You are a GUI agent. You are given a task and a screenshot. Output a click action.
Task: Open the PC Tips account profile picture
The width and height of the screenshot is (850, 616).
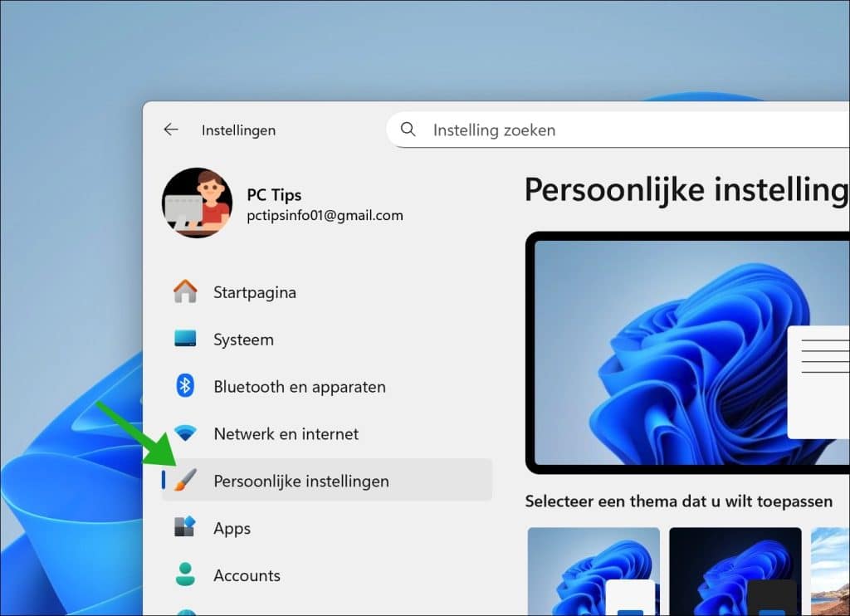(x=198, y=203)
